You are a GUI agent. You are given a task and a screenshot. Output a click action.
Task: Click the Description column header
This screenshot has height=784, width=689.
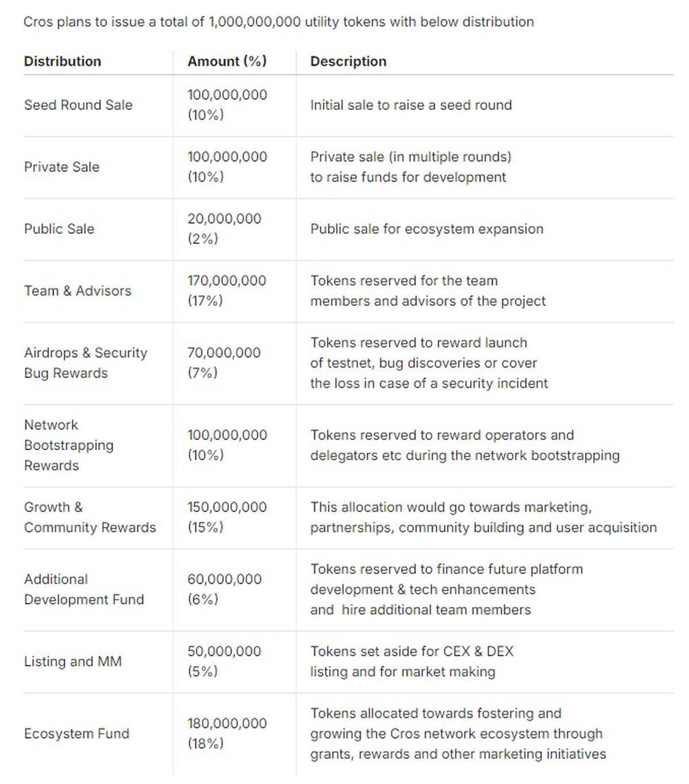point(348,61)
